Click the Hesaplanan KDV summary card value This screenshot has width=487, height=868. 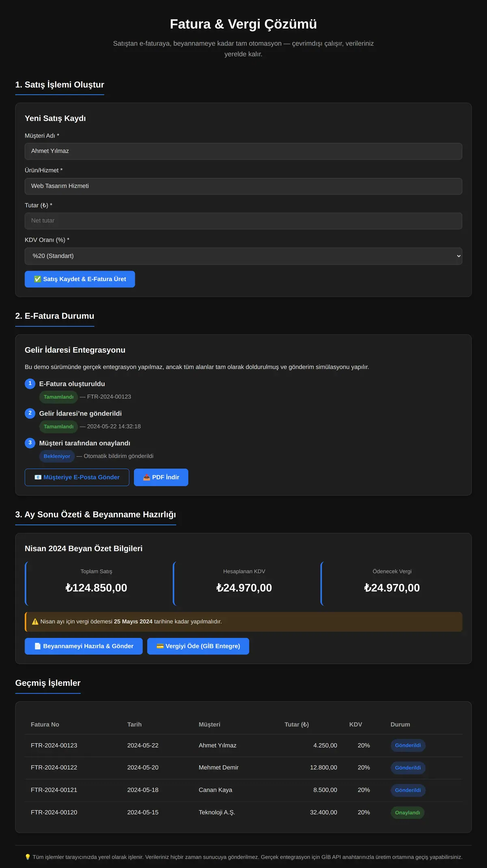coord(244,588)
